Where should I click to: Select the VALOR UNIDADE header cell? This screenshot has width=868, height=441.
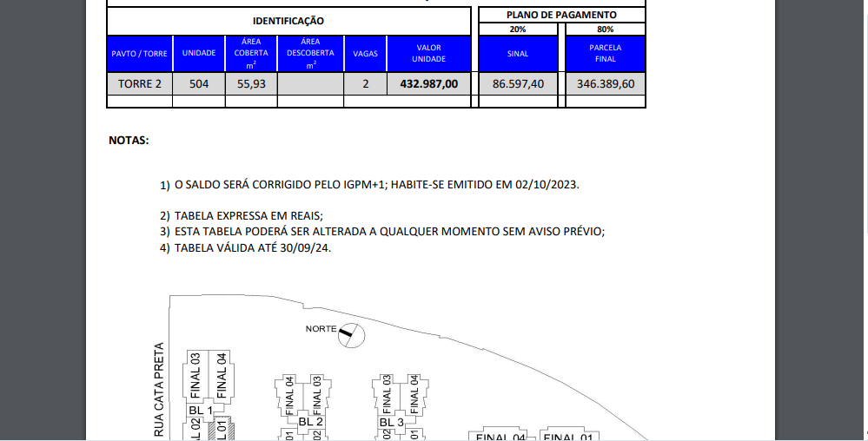[x=429, y=54]
